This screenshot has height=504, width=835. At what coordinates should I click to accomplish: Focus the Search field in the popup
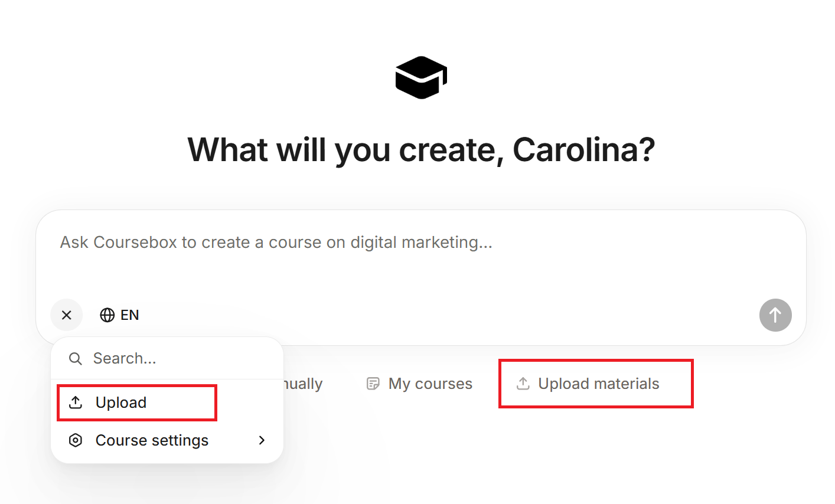tap(177, 359)
